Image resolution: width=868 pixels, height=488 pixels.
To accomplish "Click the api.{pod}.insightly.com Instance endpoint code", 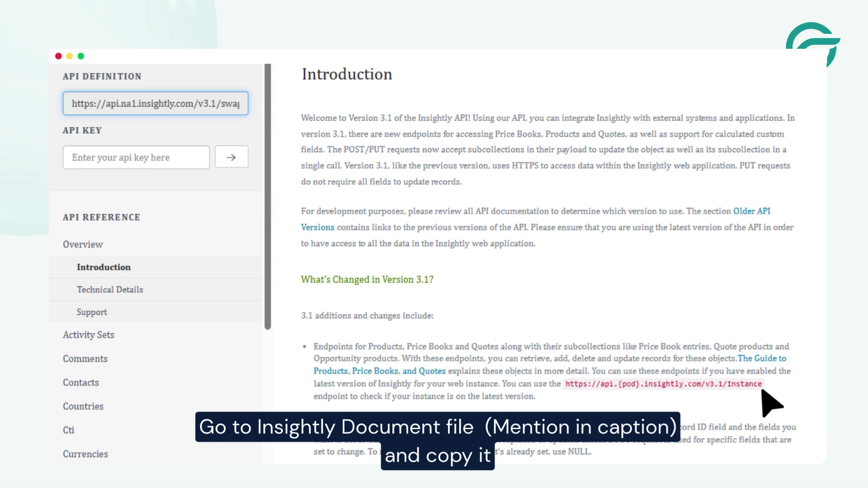I will [663, 384].
